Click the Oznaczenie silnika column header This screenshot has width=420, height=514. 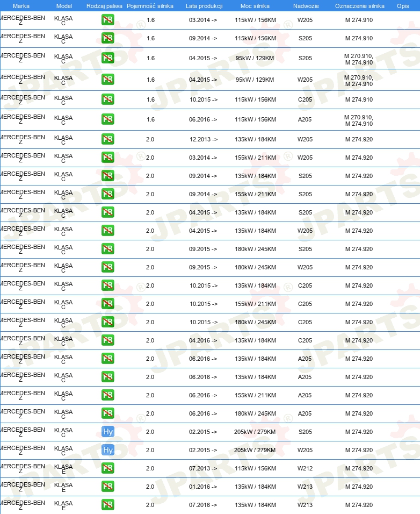tap(359, 6)
